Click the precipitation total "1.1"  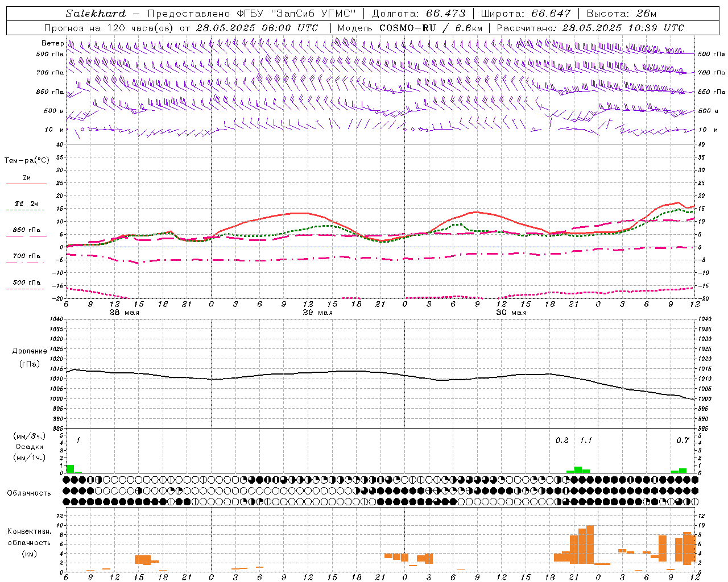click(x=586, y=440)
